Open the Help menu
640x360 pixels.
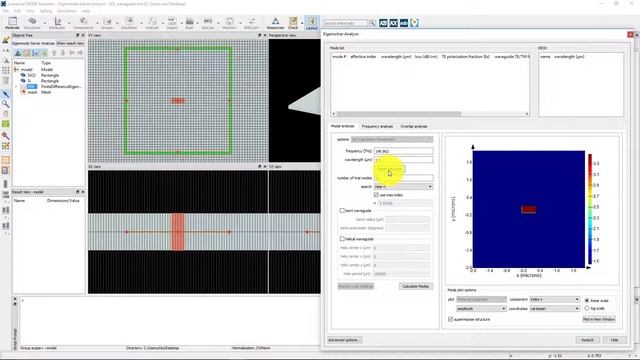86,11
